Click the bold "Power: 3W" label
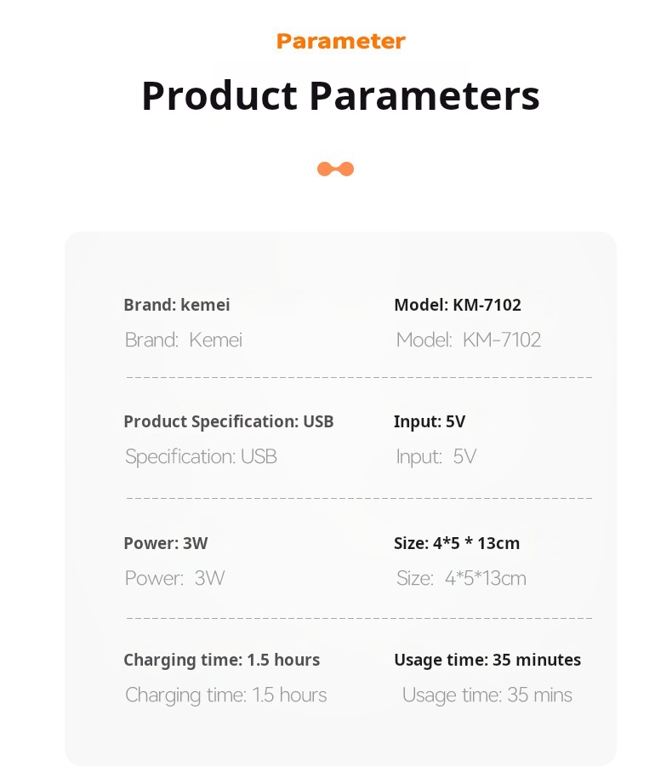 [166, 543]
